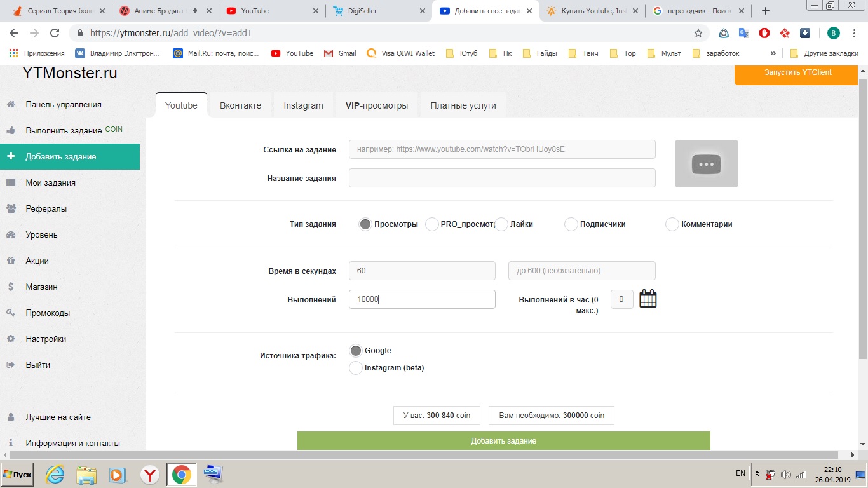868x488 pixels.
Task: Click the red Adblock extension icon
Action: click(x=764, y=33)
